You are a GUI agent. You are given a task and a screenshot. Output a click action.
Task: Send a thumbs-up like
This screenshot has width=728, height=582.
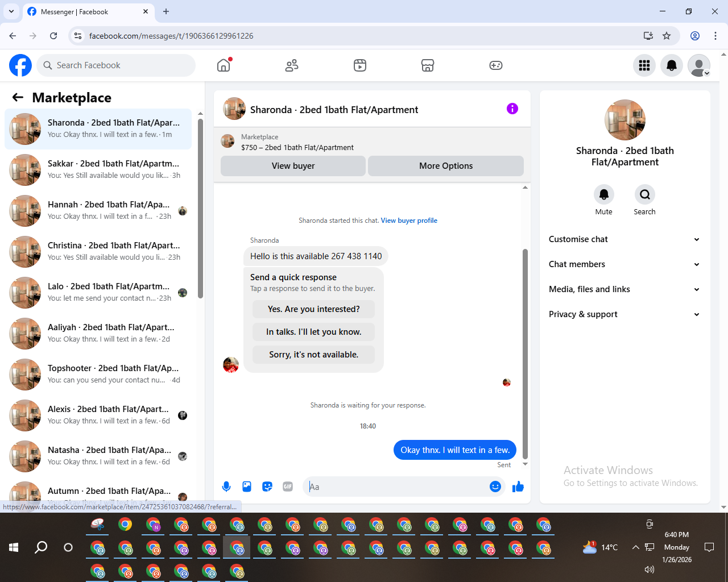518,487
